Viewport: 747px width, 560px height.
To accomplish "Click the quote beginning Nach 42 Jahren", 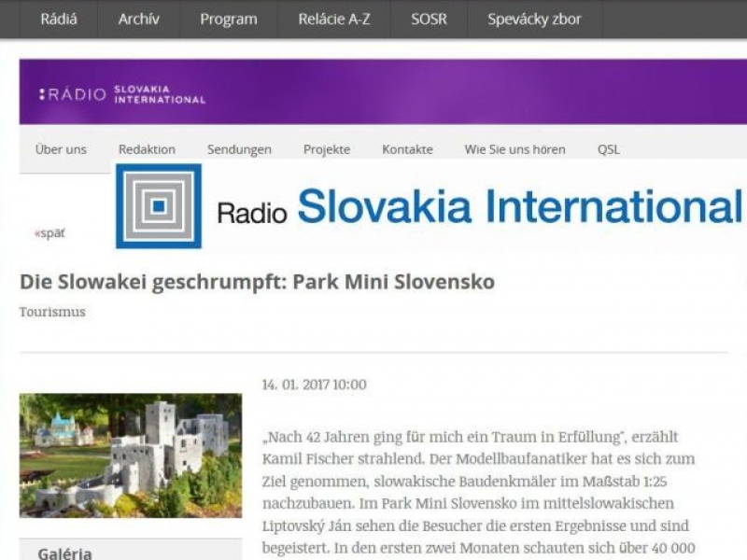I will click(x=443, y=437).
